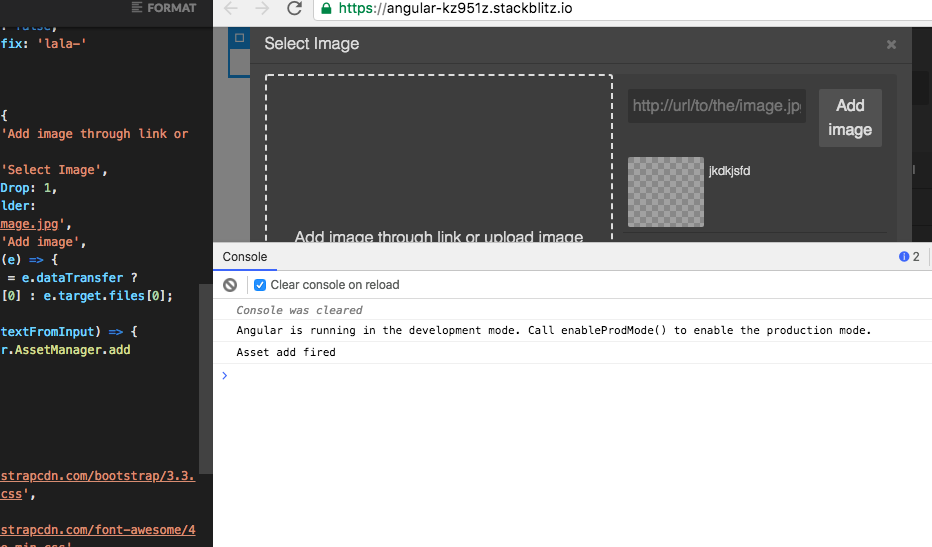Viewport: 932px width, 547px height.
Task: Select the checkered asset thumbnail
Action: [x=666, y=192]
